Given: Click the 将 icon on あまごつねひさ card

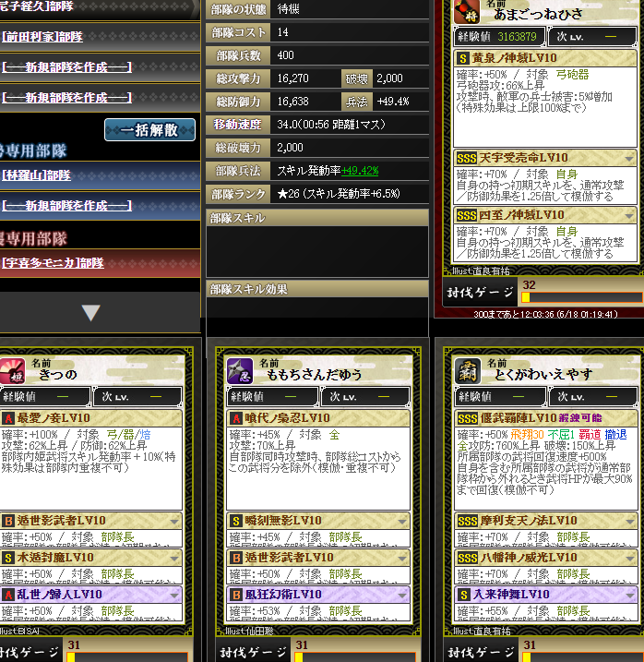Looking at the screenshot, I should [467, 12].
